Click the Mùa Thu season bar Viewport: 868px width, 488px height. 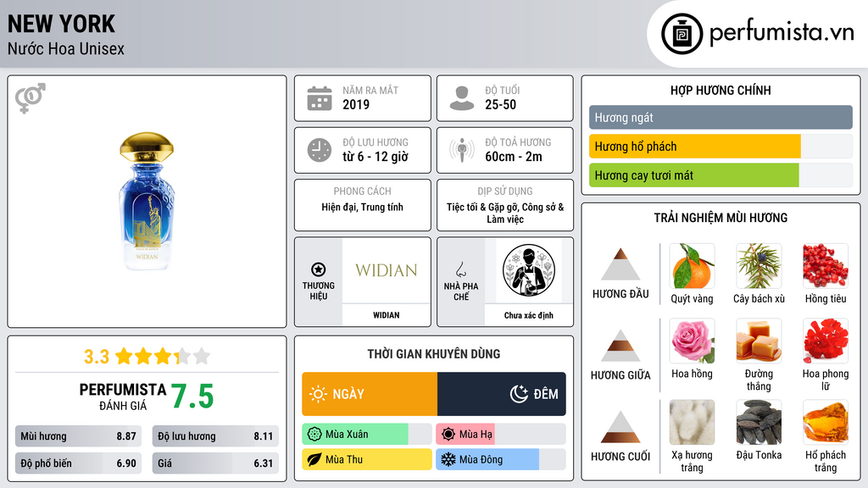point(366,459)
